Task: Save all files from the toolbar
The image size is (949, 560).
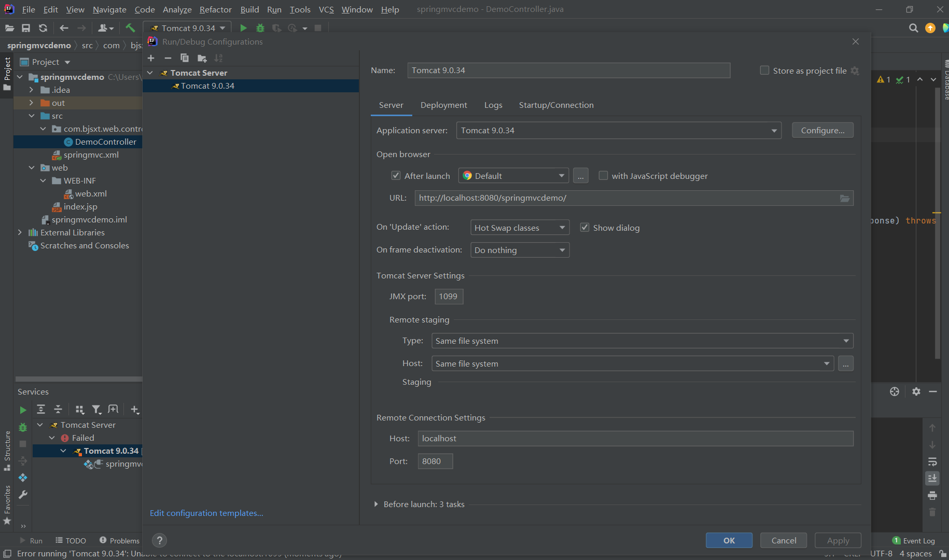Action: 26,28
